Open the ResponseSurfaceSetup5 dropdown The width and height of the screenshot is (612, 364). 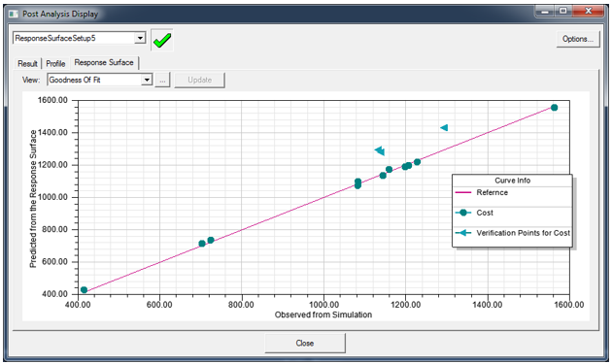click(x=140, y=38)
